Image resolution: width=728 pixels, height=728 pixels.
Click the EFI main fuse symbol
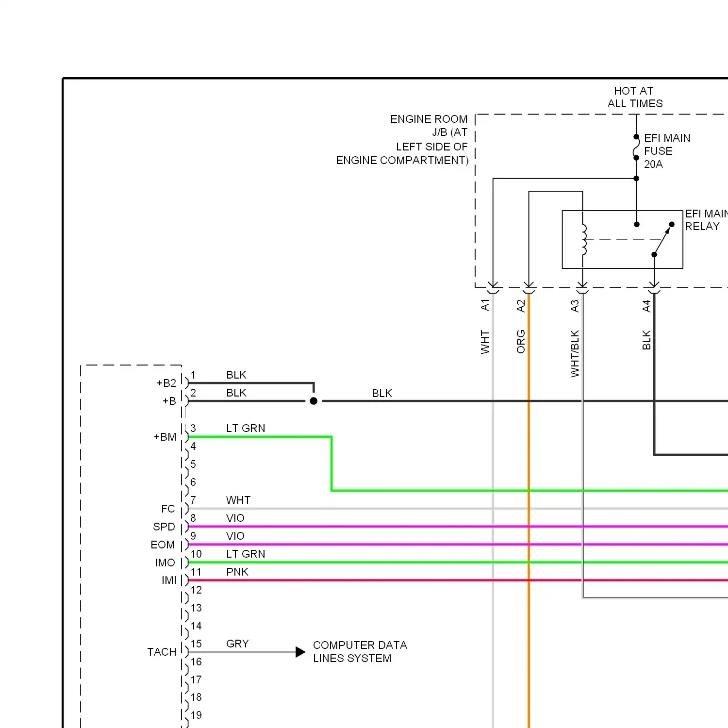tap(636, 147)
